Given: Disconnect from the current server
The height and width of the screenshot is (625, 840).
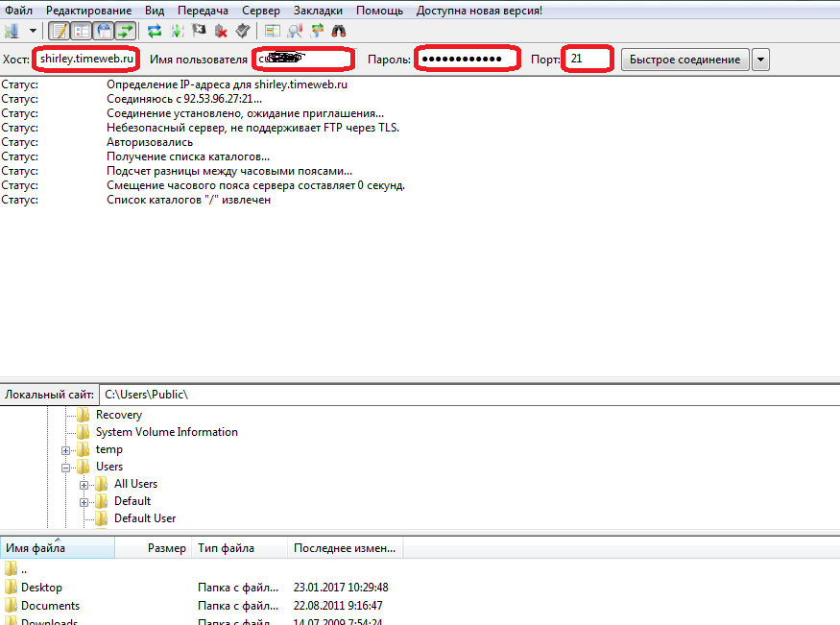Looking at the screenshot, I should pyautogui.click(x=222, y=30).
